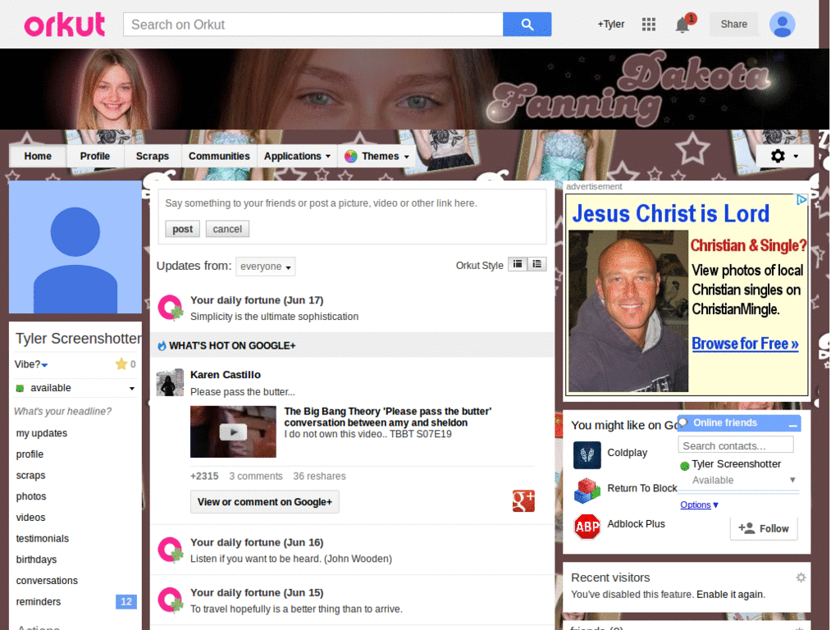Screen dimensions: 840x630
Task: Open the videos sidebar link
Action: (x=30, y=518)
